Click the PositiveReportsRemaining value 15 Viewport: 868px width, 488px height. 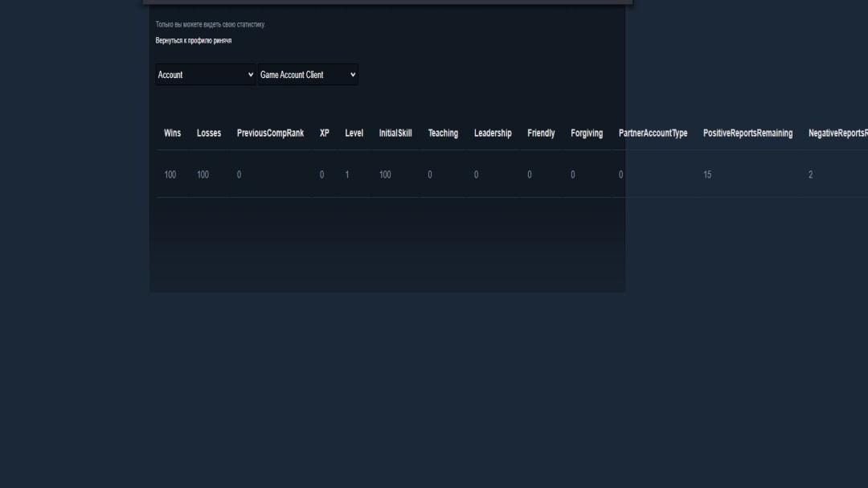point(707,174)
